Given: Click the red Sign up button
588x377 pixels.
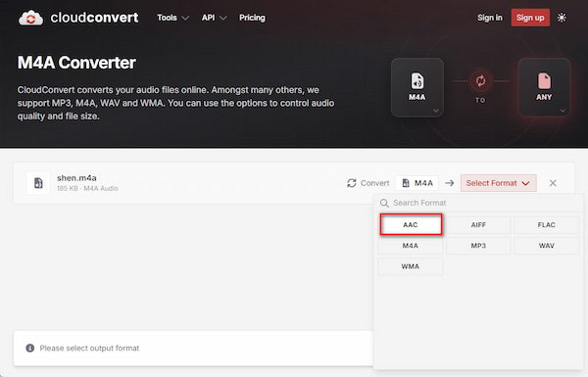Looking at the screenshot, I should (x=530, y=18).
